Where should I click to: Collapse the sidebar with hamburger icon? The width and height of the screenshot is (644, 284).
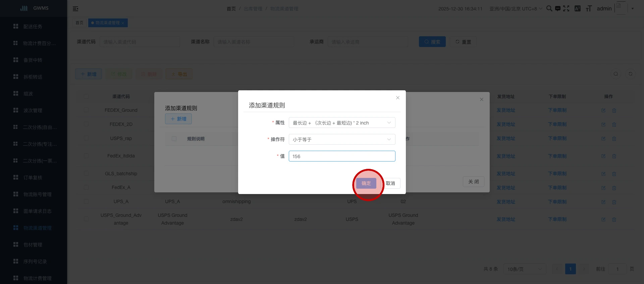pos(75,9)
